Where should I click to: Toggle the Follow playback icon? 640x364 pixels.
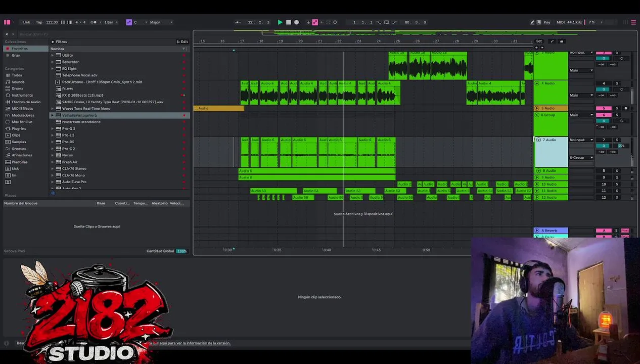pos(238,22)
